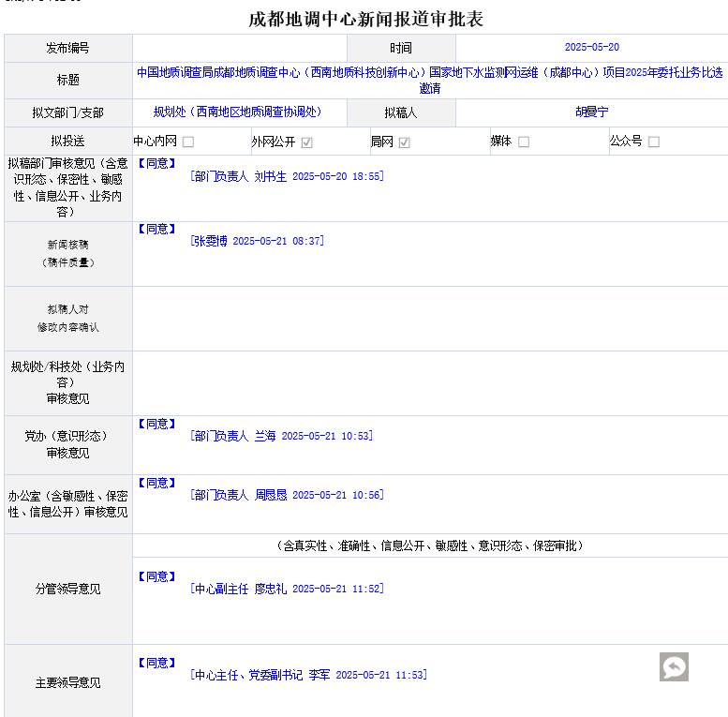Viewport: 728px width, 717px height.
Task: Click 【同意】 in 主要领导意见 row
Action: click(156, 663)
